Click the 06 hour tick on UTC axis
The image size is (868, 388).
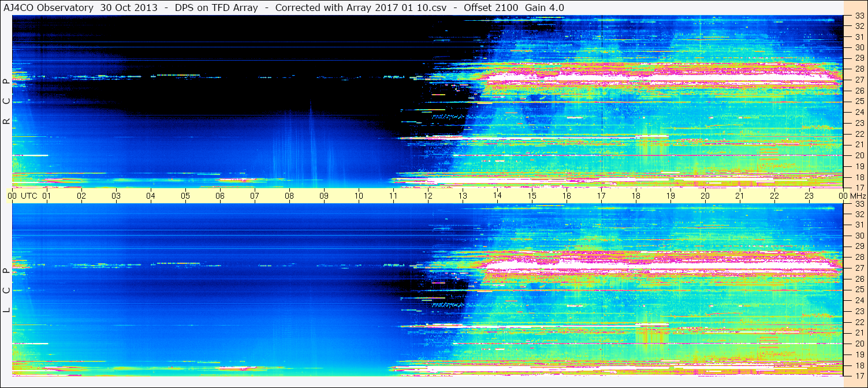220,196
